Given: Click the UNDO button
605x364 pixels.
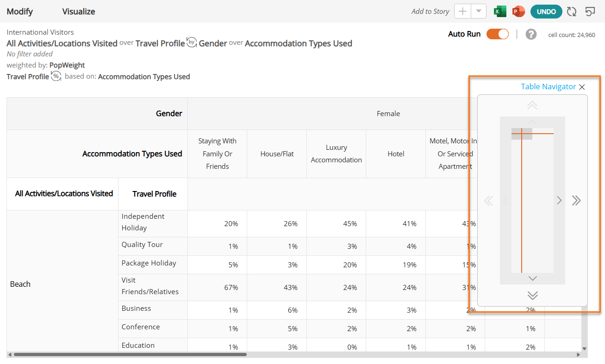Looking at the screenshot, I should tap(546, 12).
